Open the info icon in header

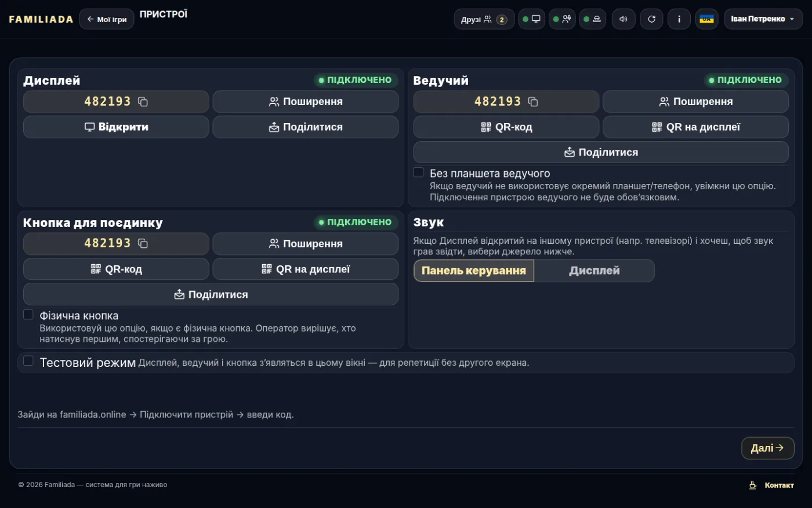click(679, 19)
